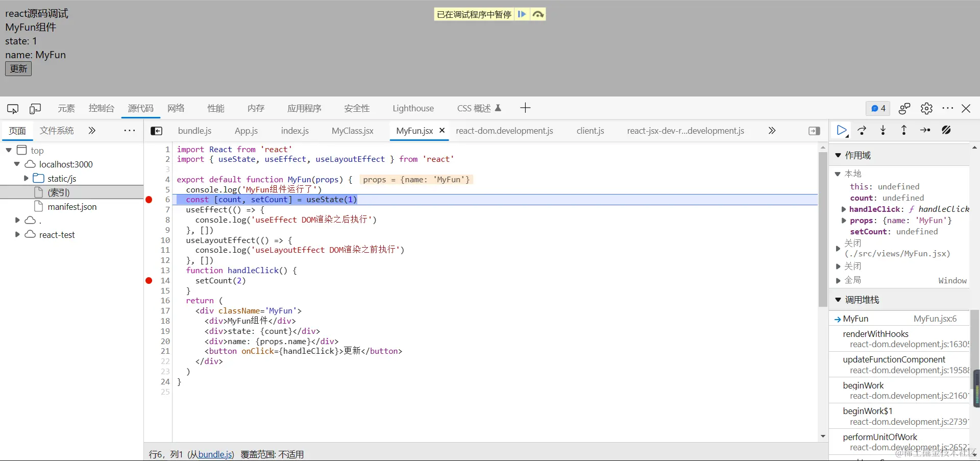
Task: Select the 文件系统 navigator tab
Action: [x=57, y=131]
